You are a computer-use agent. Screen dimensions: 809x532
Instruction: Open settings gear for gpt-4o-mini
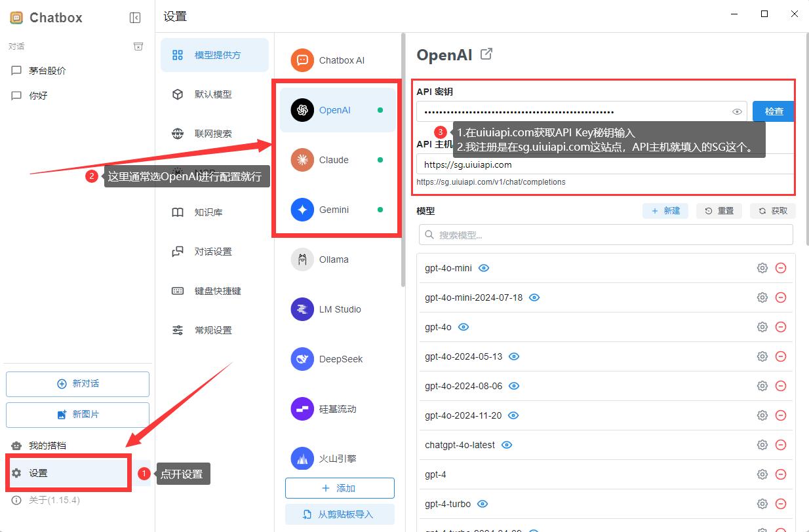click(762, 268)
